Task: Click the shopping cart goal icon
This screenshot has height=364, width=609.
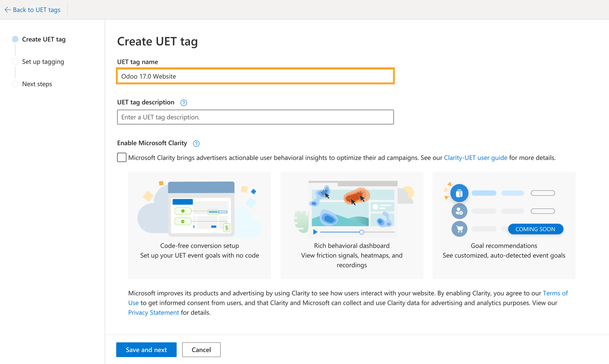Action: pyautogui.click(x=459, y=229)
